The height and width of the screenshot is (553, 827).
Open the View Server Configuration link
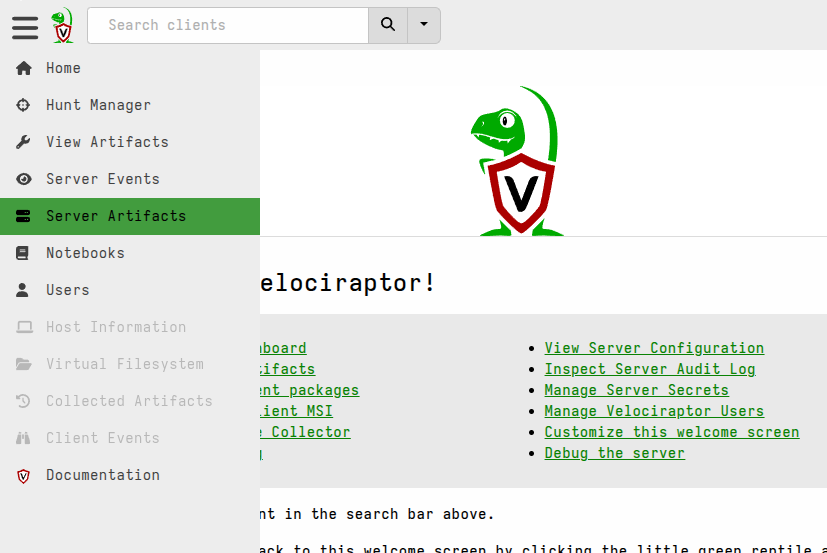pyautogui.click(x=654, y=348)
